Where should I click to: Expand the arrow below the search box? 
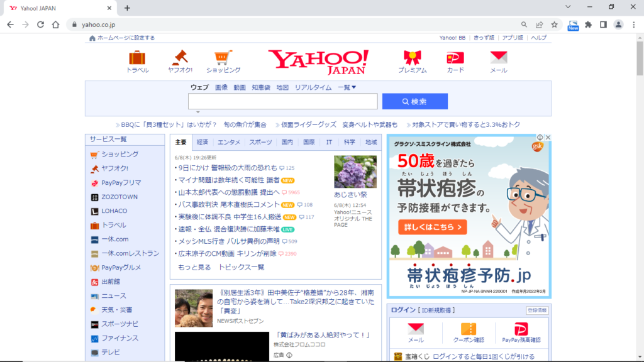198,112
